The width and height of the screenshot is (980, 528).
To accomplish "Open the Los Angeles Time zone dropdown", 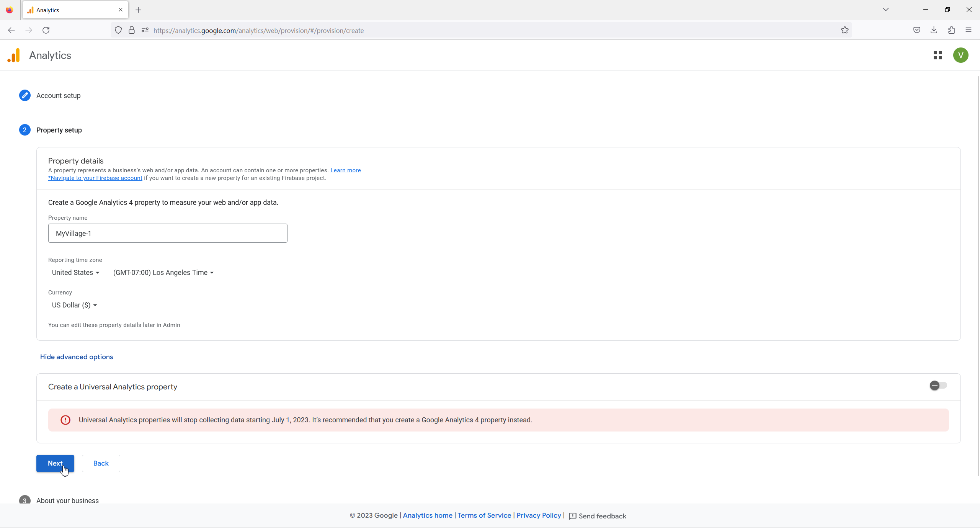I will (163, 273).
